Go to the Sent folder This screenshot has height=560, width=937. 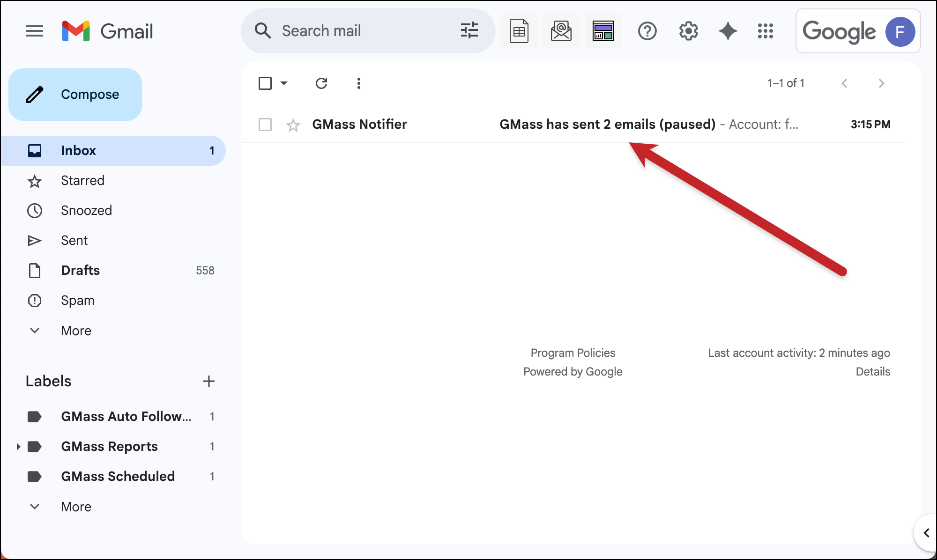[74, 241]
